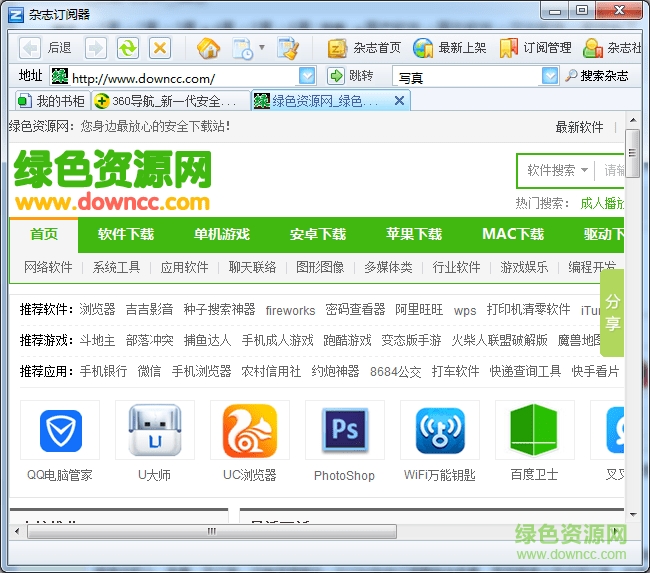650x573 pixels.
Task: Click the 跳转 go button
Action: point(351,77)
